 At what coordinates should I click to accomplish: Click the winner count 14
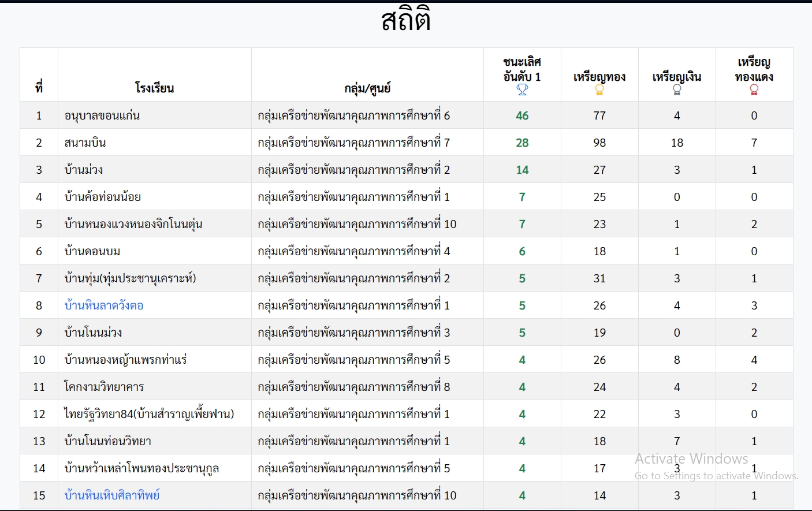coord(522,170)
